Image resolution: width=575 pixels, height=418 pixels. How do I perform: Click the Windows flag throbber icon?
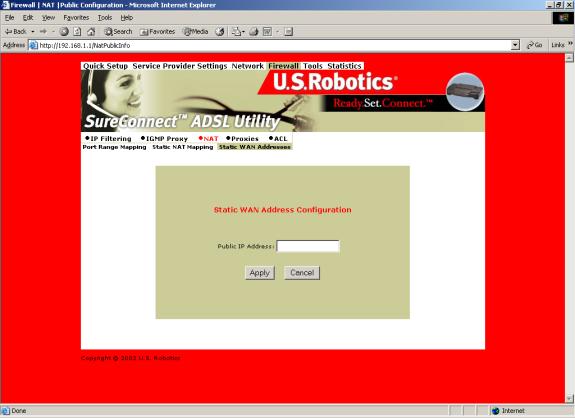coord(563,18)
